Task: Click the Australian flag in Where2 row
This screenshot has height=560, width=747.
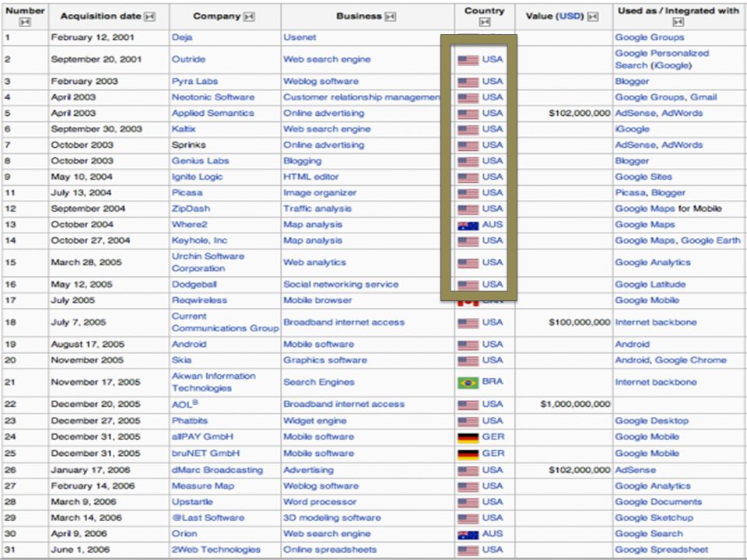Action: click(x=468, y=226)
